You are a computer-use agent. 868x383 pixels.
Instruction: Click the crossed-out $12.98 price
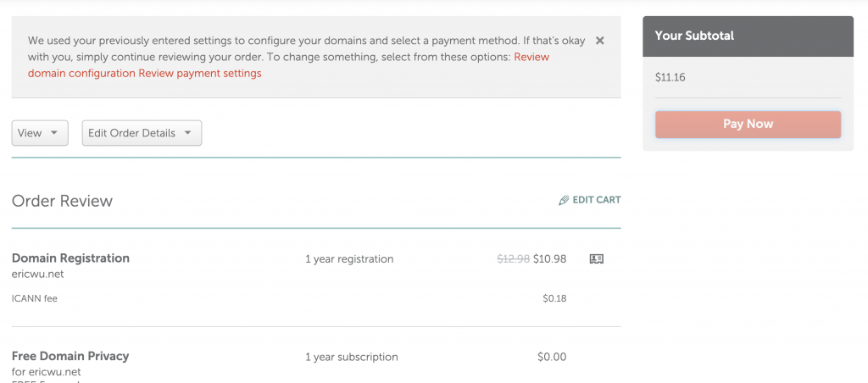tap(513, 259)
